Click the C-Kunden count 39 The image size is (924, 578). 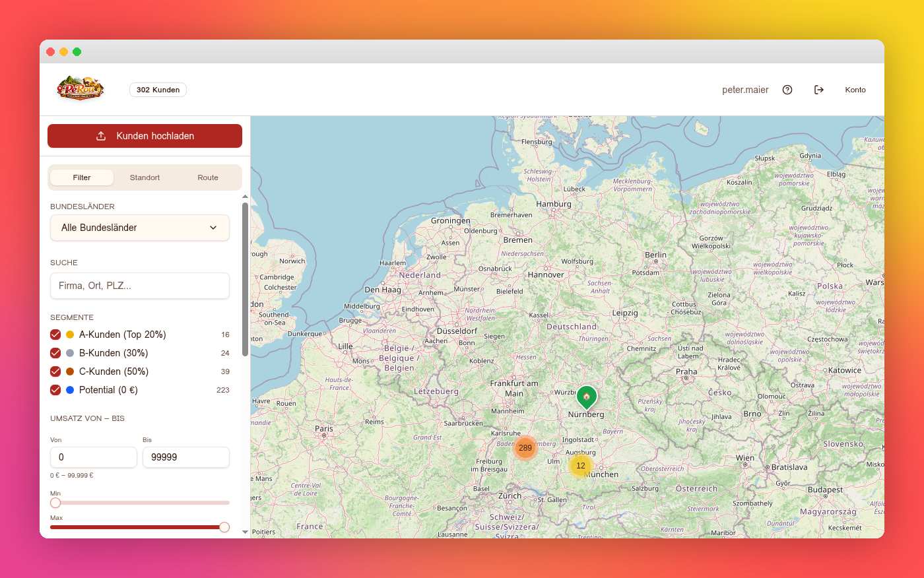coord(225,371)
